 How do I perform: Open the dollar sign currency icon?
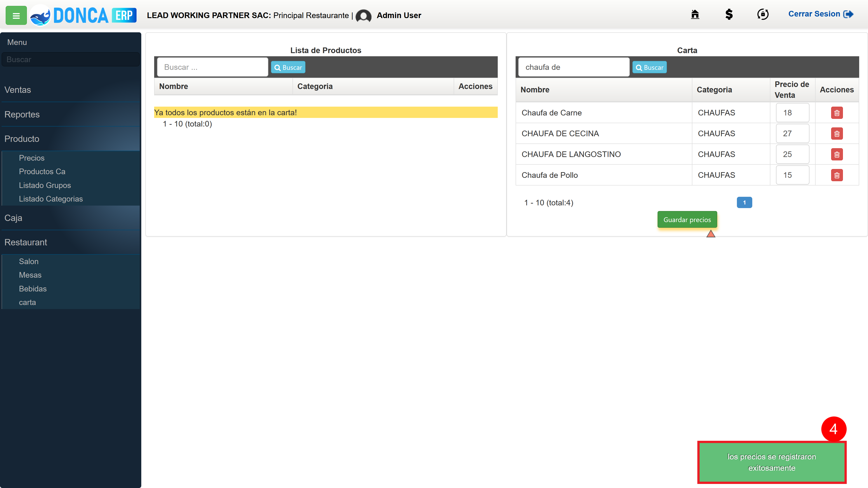tap(729, 14)
